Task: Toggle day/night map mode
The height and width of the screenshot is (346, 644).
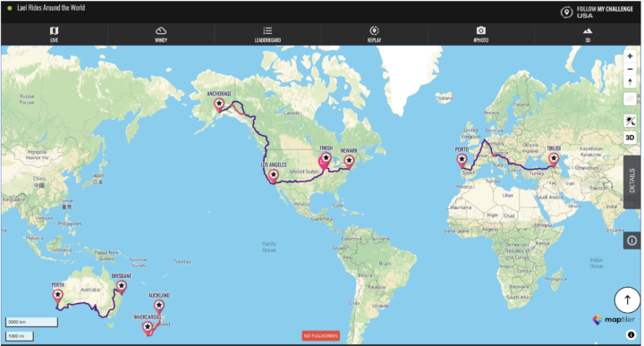Action: [x=630, y=121]
